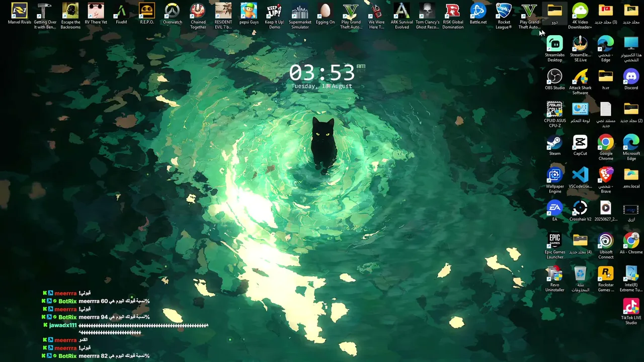Select the folder named مجلد جديد (4)
This screenshot has width=644, height=362.
point(580,243)
